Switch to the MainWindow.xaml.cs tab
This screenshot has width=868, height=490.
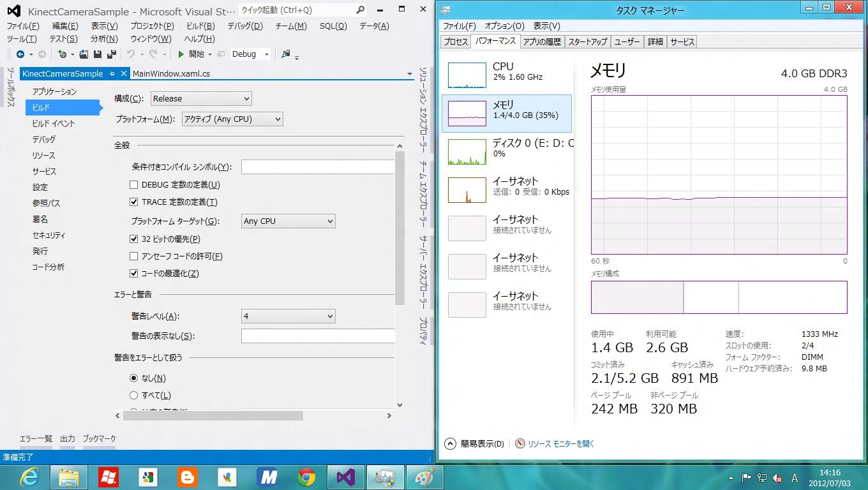click(171, 73)
